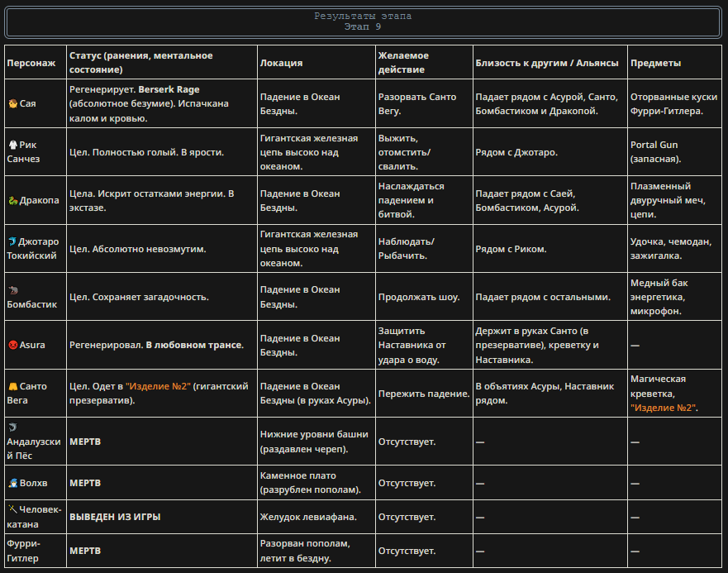Image resolution: width=728 pixels, height=573 pixels.
Task: Click the red angry face icon beside Asura
Action: [13, 345]
